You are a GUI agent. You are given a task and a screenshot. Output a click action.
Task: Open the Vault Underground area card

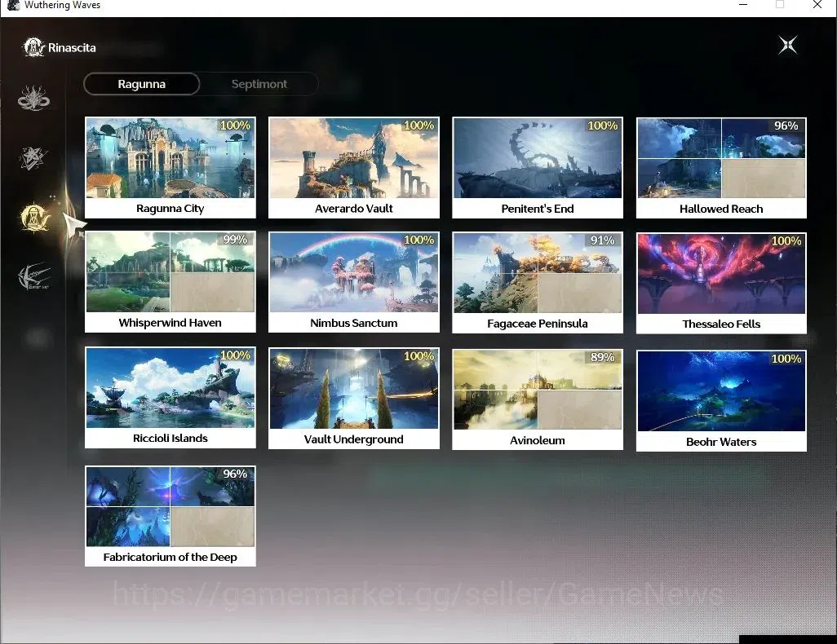coord(354,398)
